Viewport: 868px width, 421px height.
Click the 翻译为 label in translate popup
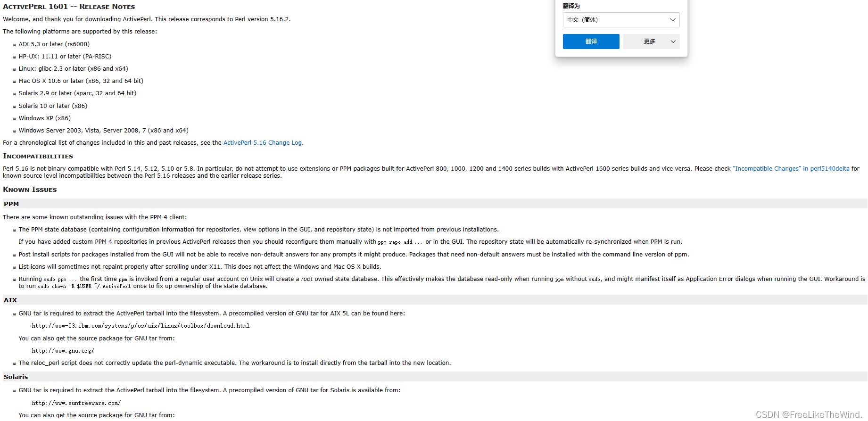tap(571, 6)
